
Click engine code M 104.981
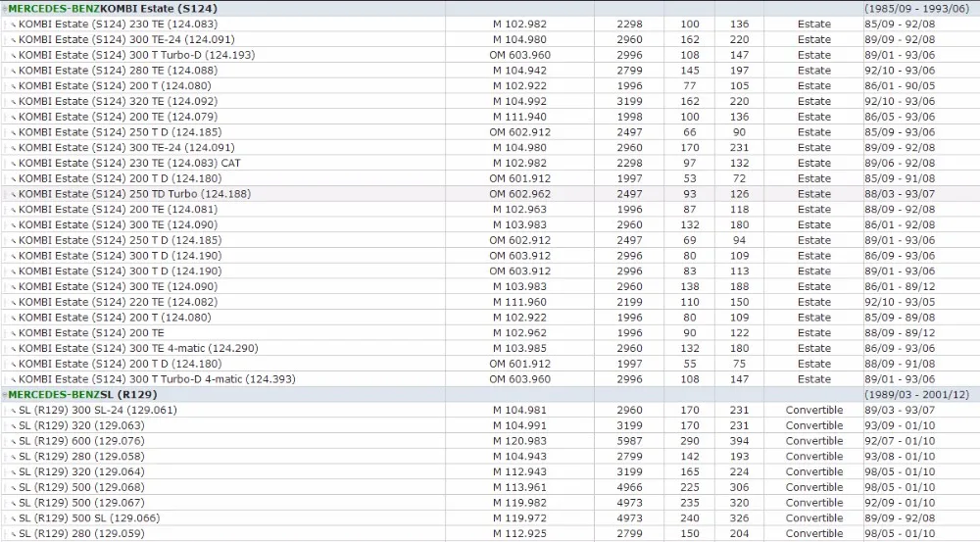pos(519,410)
